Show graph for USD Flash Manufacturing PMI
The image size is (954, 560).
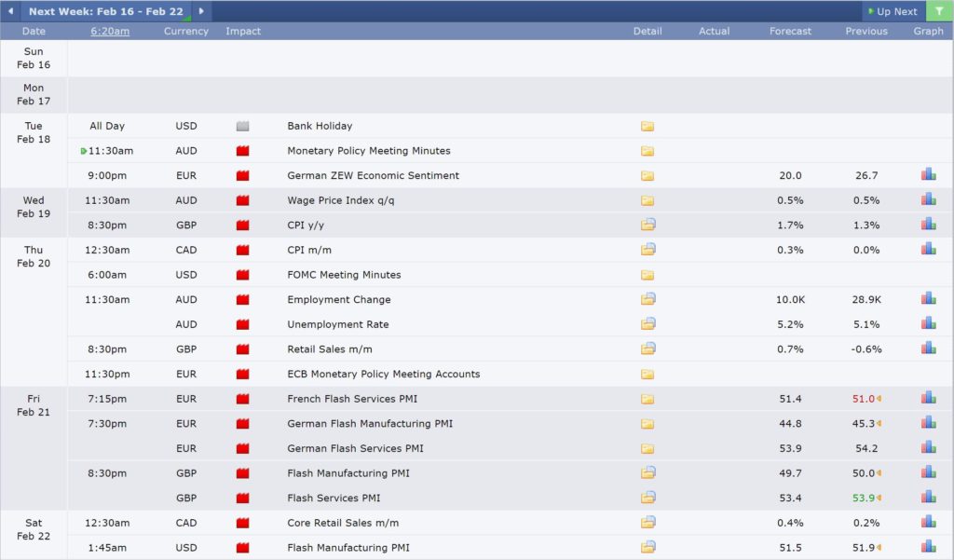[x=929, y=548]
